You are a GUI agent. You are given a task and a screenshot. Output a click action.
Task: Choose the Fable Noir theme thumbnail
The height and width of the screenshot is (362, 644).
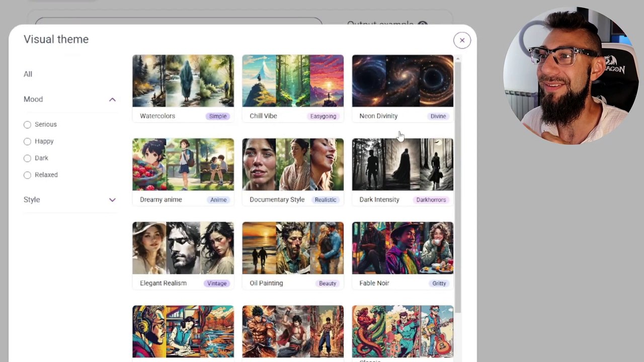(403, 248)
